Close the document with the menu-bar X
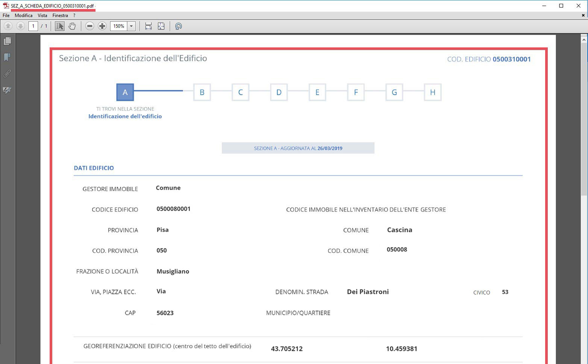The width and height of the screenshot is (588, 364). point(583,15)
